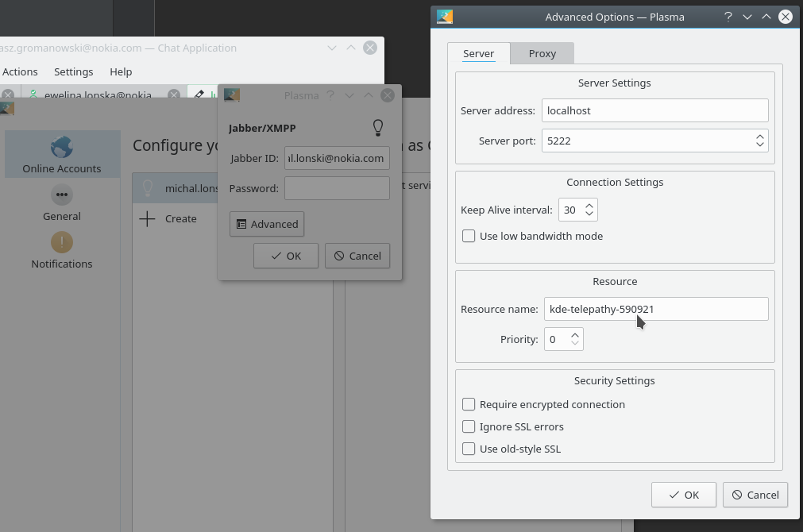Viewport: 803px width, 532px height.
Task: Click the Plasma app icon in the small Plasma dialog title bar
Action: pos(232,95)
